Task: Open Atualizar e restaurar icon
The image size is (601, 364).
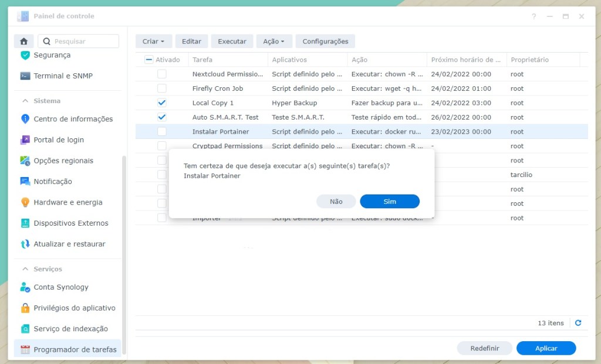Action: point(25,244)
